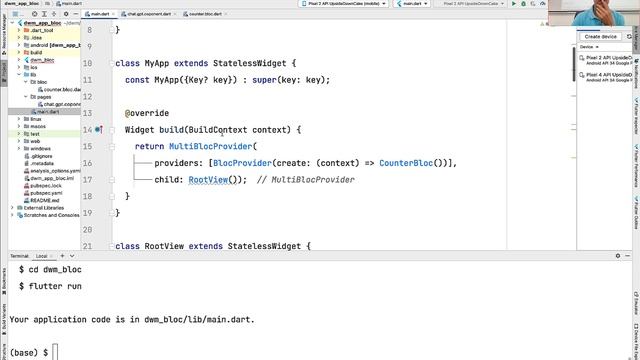640x360 pixels.
Task: Select the Local terminal tab
Action: 42,256
